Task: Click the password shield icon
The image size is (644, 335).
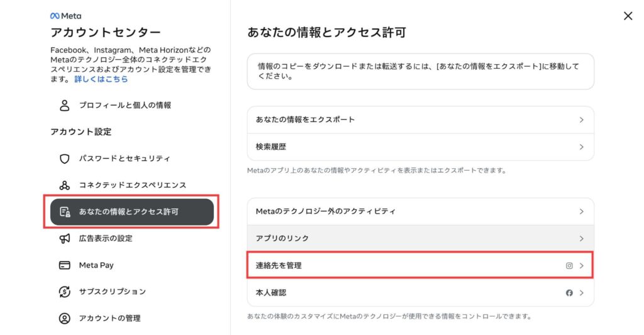Action: coord(65,159)
